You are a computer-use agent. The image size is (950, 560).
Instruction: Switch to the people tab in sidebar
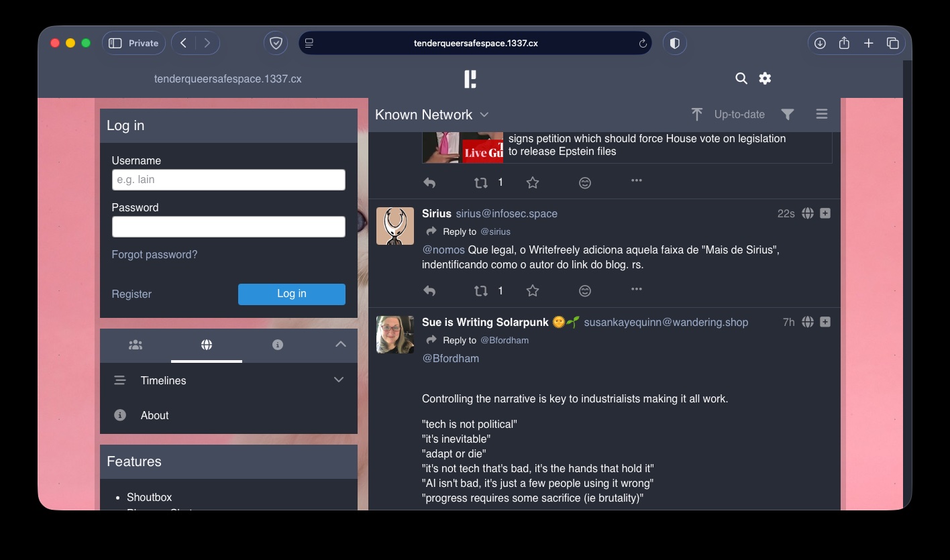pyautogui.click(x=136, y=345)
